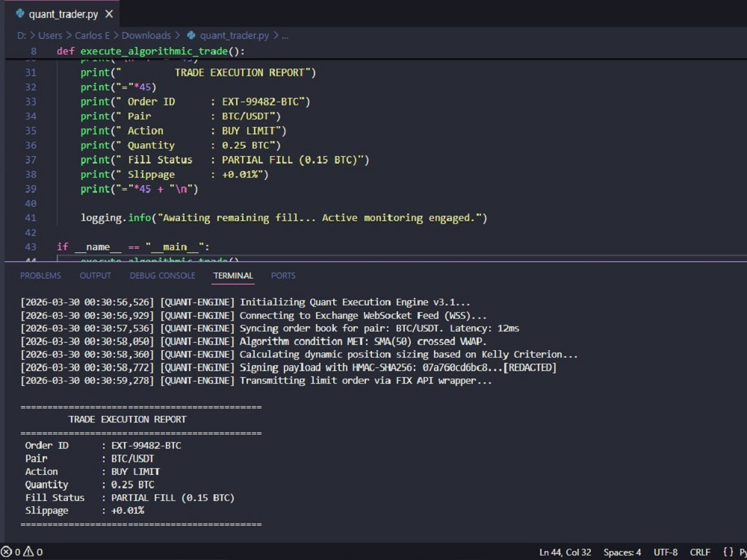The image size is (747, 560).
Task: Click sticky header def execute_algorithmic_trade
Action: pyautogui.click(x=151, y=51)
